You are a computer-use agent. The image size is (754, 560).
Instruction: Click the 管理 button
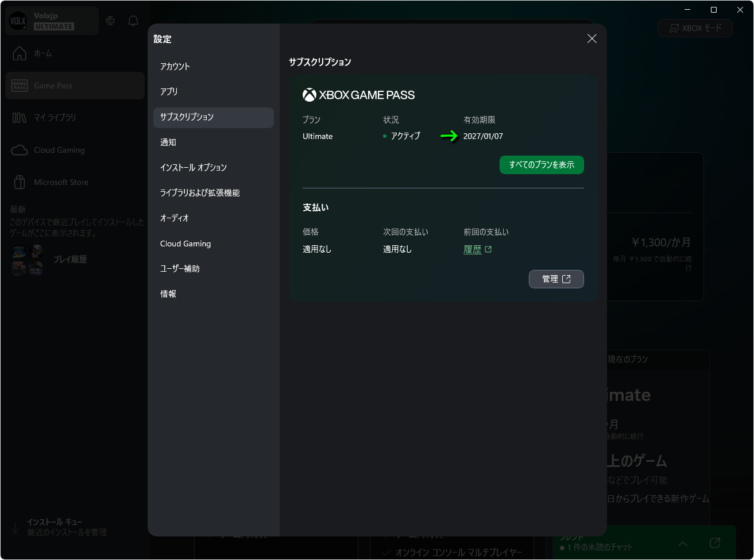(x=556, y=279)
